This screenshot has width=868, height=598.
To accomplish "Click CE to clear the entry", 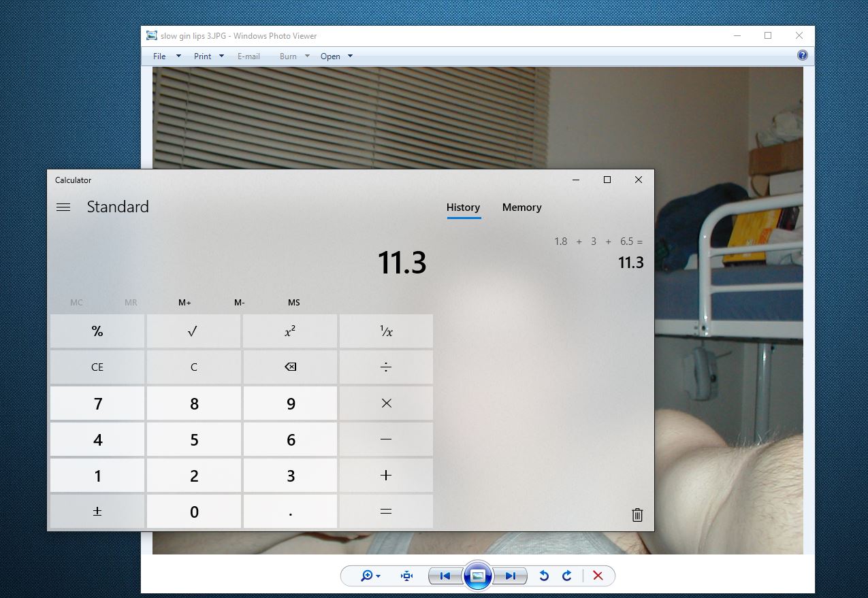I will coord(97,367).
